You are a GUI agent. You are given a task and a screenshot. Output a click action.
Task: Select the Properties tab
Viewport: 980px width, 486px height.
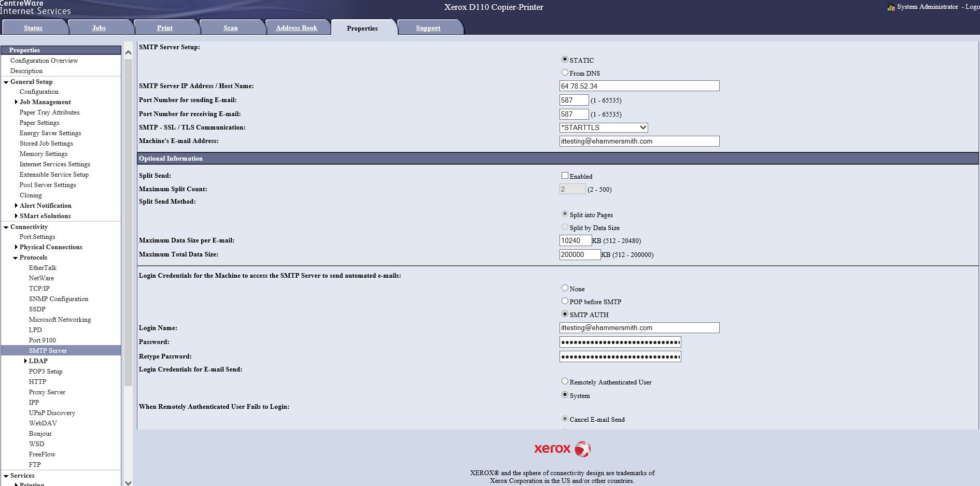point(362,28)
